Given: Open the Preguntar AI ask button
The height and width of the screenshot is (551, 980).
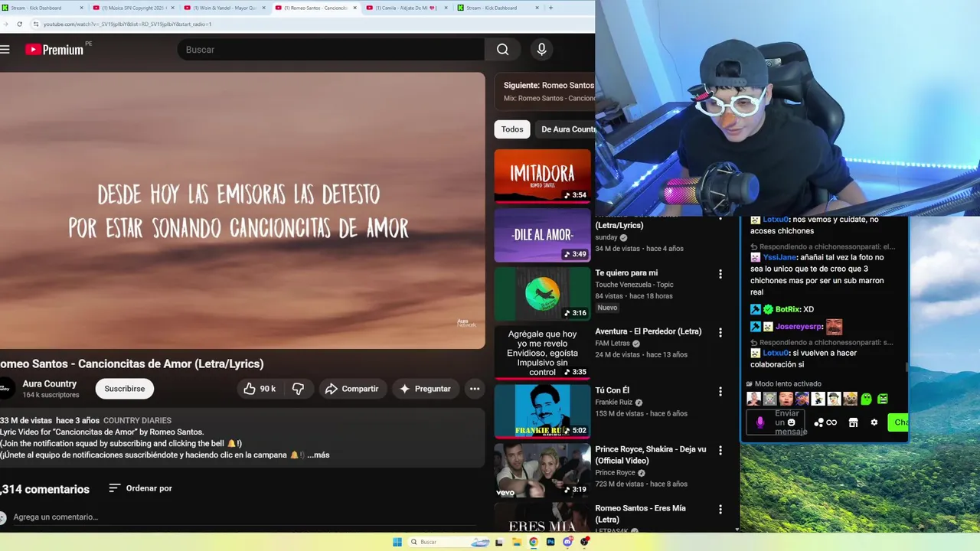Looking at the screenshot, I should 425,389.
